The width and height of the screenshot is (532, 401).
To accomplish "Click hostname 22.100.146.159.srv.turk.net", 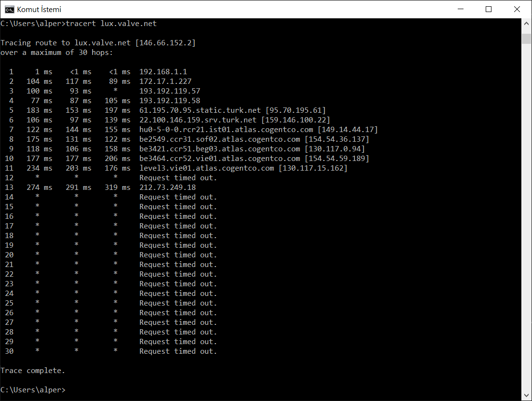I will [x=198, y=120].
